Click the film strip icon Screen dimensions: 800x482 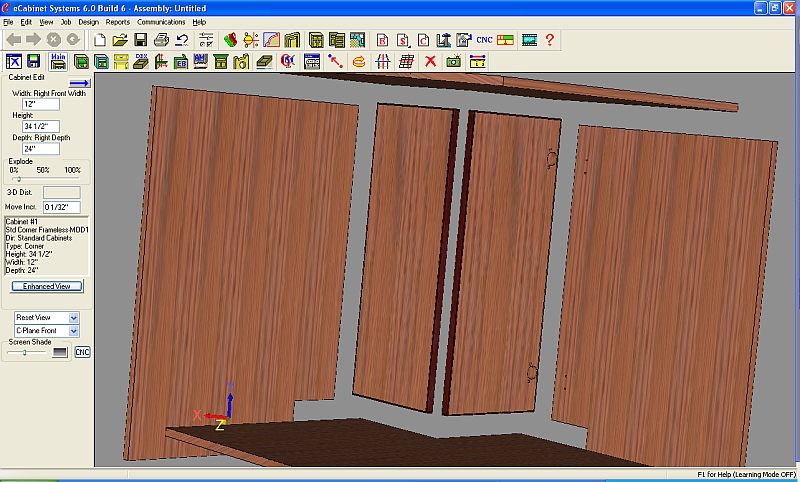tap(529, 40)
